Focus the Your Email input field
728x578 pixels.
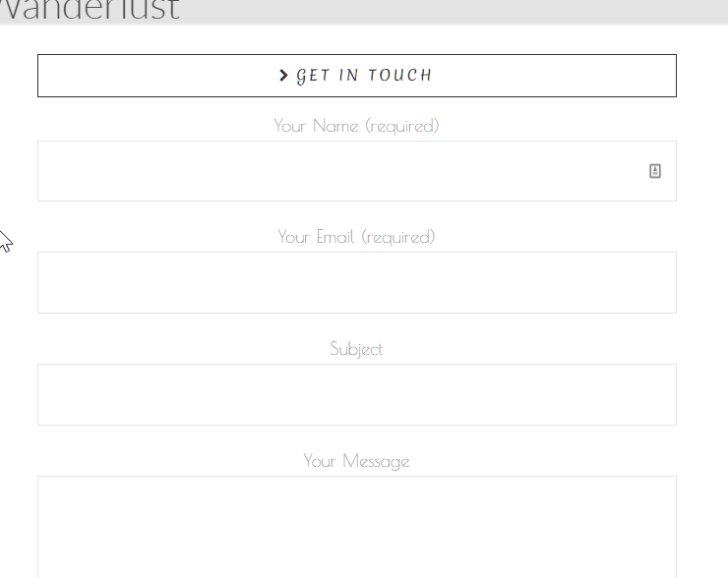(356, 282)
